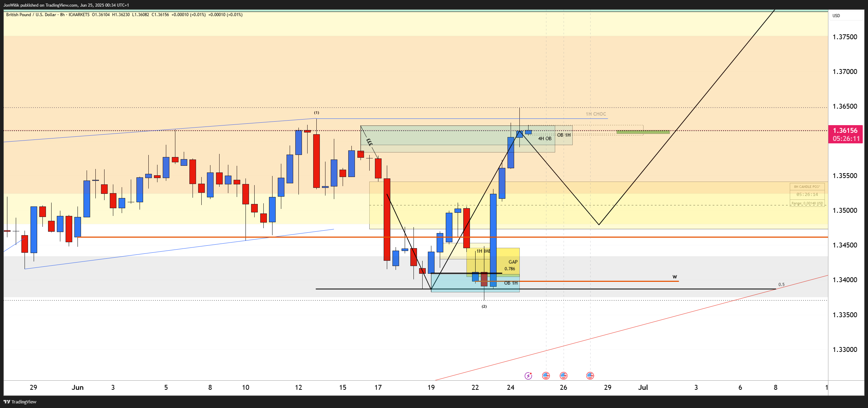Click the 12 date label on time axis
The image size is (868, 408).
coord(298,387)
